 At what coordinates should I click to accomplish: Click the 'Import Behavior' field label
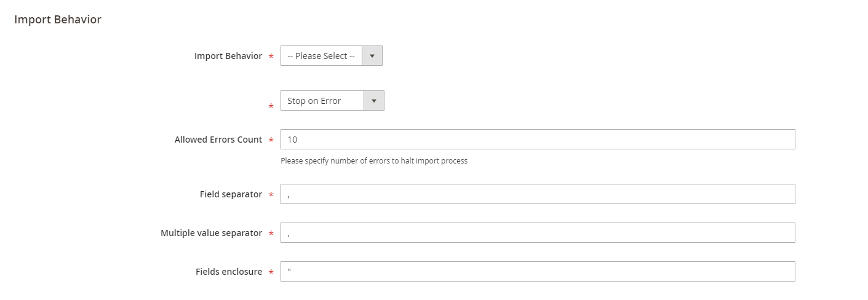228,56
